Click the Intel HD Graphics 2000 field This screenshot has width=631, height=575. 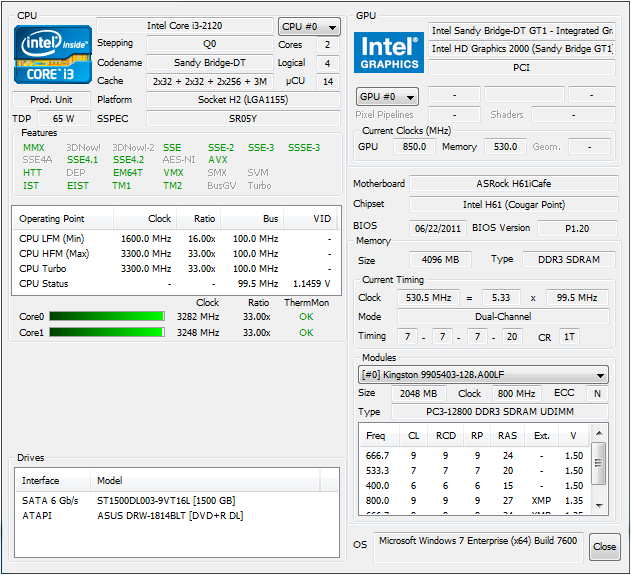[x=522, y=49]
